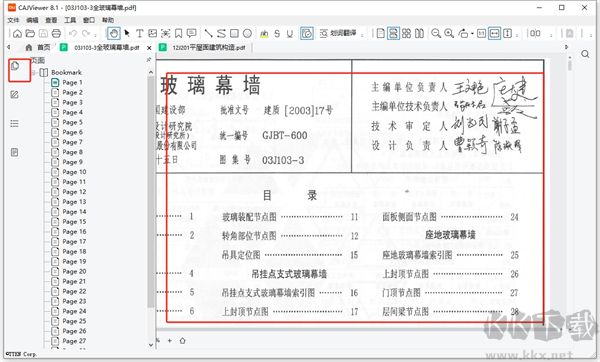Close the 03J103-3全玻璃幕墙.pdf tab
Image resolution: width=600 pixels, height=362 pixels.
click(149, 48)
